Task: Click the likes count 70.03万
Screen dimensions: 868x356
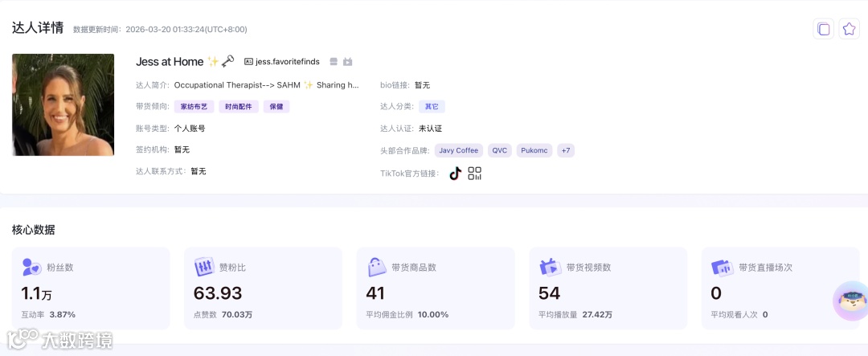Action: (237, 314)
